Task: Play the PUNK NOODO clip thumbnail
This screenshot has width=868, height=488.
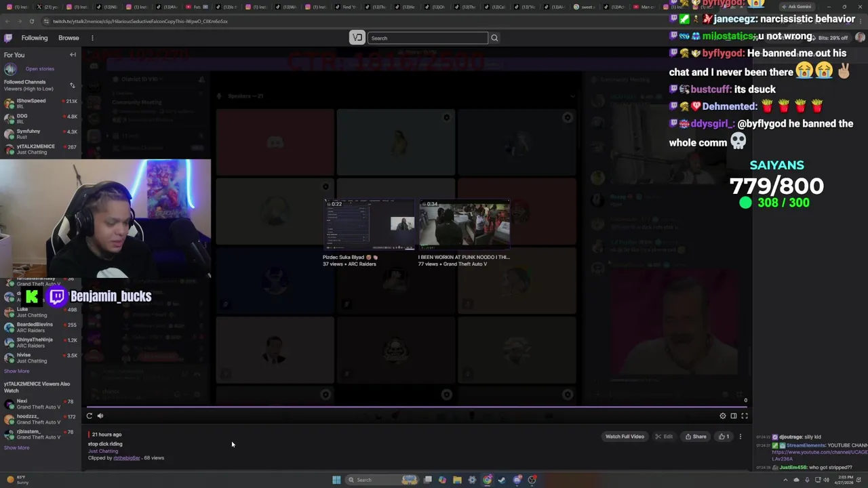Action: click(465, 225)
